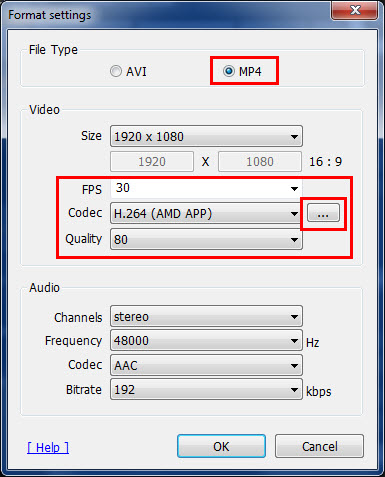The image size is (385, 477).
Task: Expand the FPS dropdown arrow
Action: [x=294, y=189]
